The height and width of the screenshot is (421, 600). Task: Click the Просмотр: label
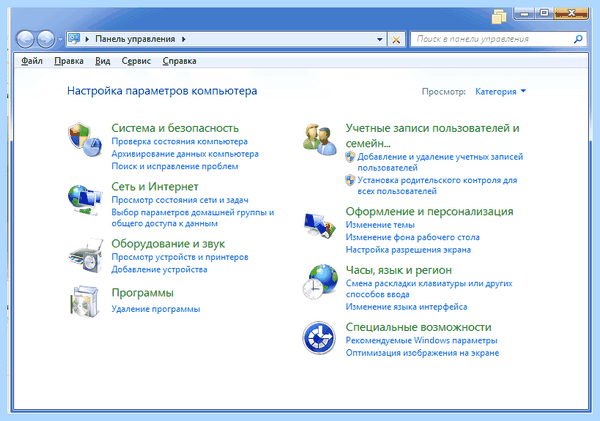(x=443, y=91)
